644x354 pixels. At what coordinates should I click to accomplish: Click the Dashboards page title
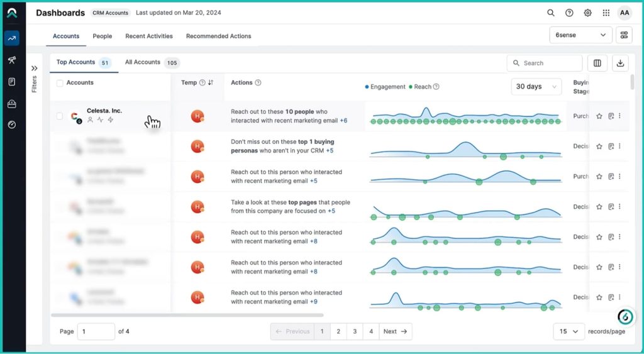coord(60,13)
